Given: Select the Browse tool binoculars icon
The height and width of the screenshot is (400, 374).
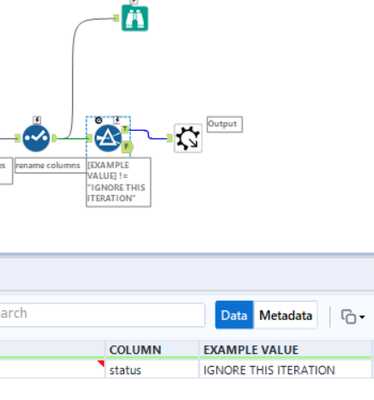Looking at the screenshot, I should click(135, 18).
